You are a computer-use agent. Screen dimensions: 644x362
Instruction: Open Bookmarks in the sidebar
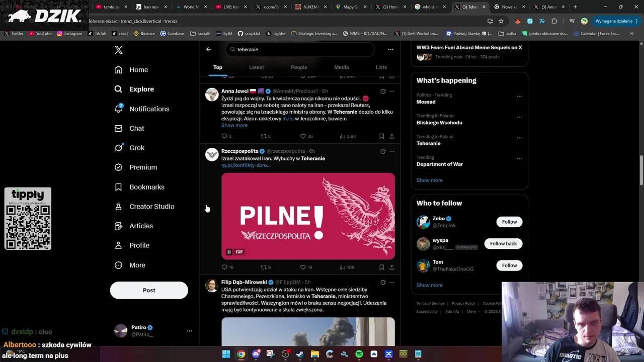pyautogui.click(x=139, y=187)
